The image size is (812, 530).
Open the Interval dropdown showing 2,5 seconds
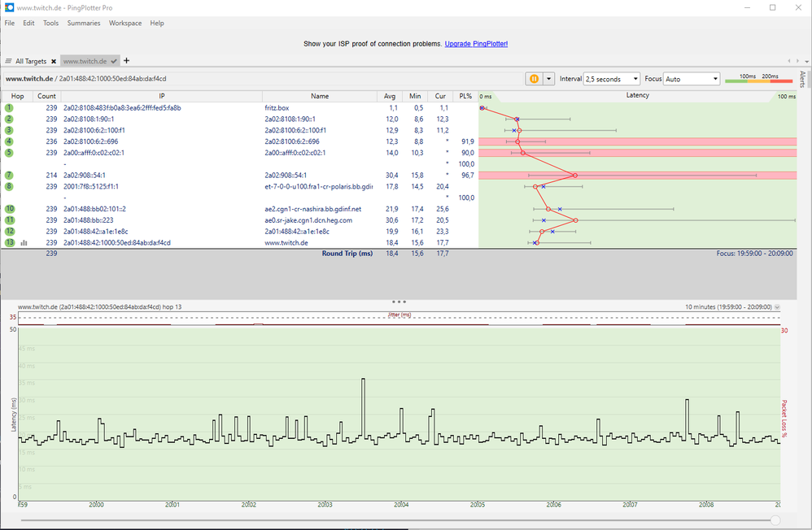(613, 79)
